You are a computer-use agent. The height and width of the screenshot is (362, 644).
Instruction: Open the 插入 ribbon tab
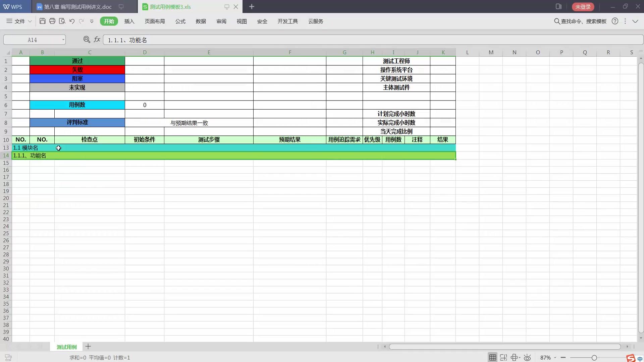point(129,21)
